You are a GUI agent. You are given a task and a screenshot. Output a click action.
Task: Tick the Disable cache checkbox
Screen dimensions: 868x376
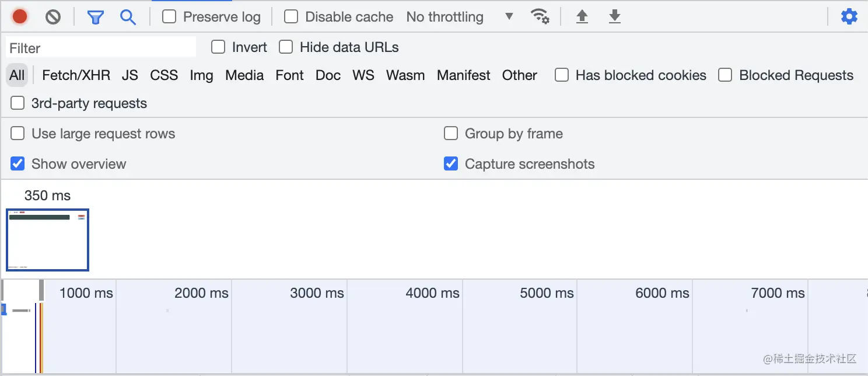pyautogui.click(x=291, y=17)
